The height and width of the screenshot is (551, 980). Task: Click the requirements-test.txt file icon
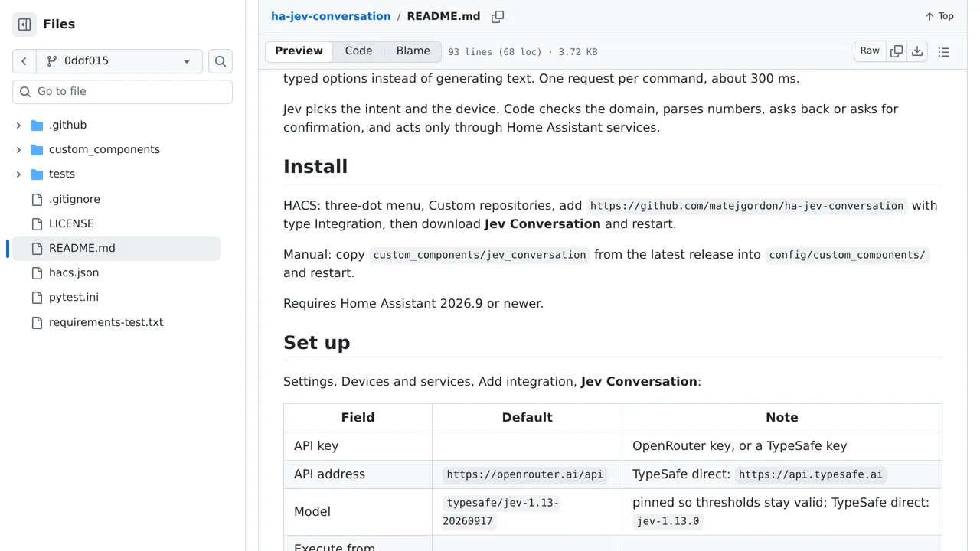[x=37, y=322]
